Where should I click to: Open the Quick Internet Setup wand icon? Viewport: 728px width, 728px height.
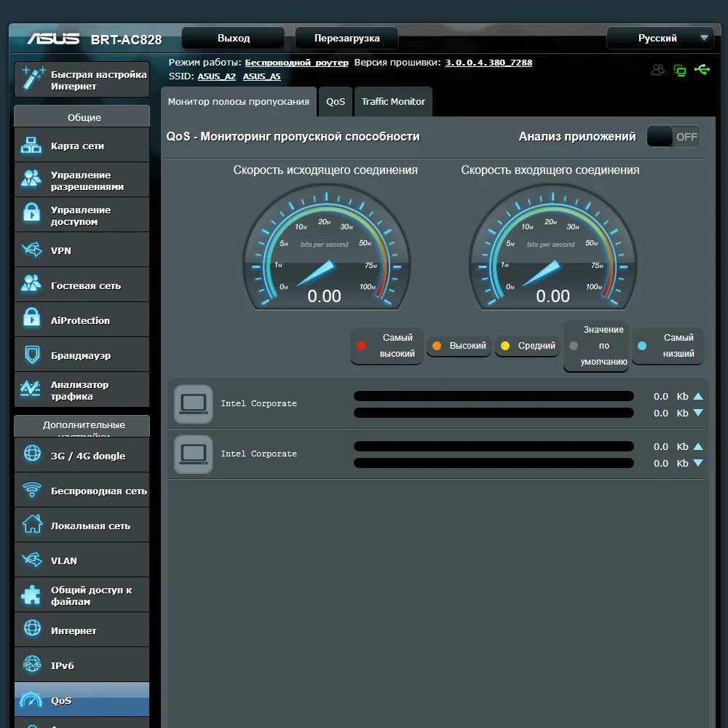(33, 78)
